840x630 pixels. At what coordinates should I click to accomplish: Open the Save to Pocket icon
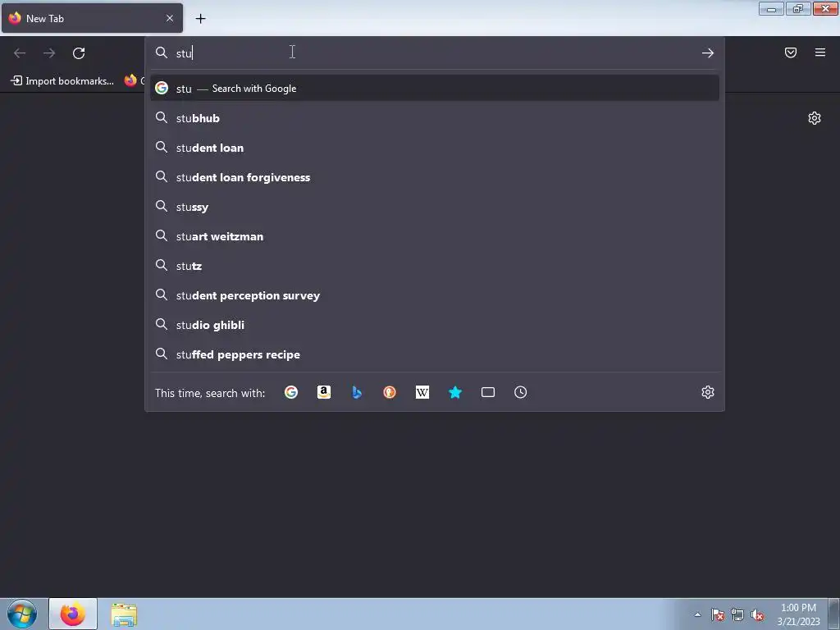(x=791, y=52)
